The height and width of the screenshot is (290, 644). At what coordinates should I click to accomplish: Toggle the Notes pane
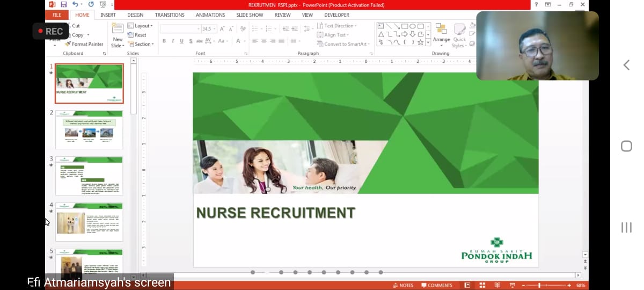(403, 285)
